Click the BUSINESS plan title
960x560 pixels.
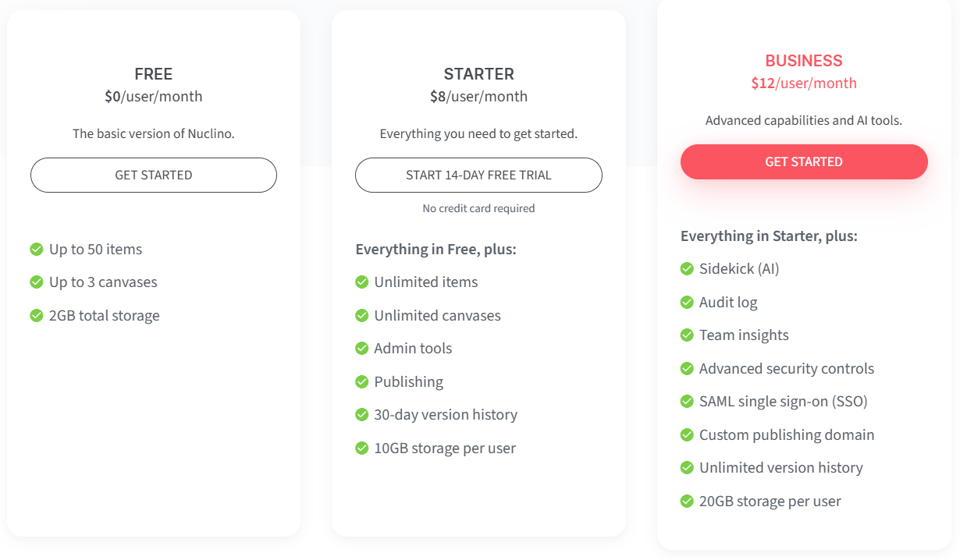[x=804, y=61]
